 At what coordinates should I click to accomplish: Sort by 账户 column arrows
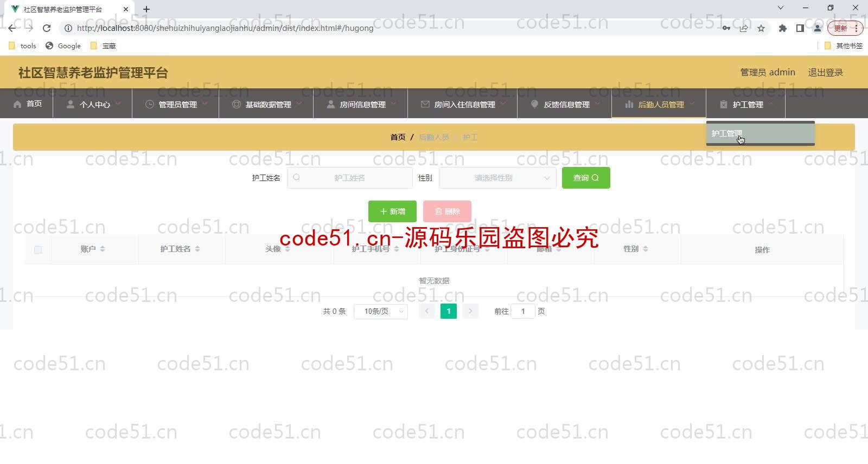pos(103,249)
